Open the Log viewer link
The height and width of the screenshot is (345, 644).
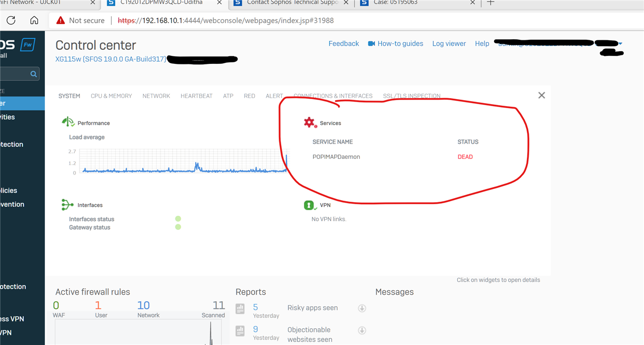pos(449,44)
